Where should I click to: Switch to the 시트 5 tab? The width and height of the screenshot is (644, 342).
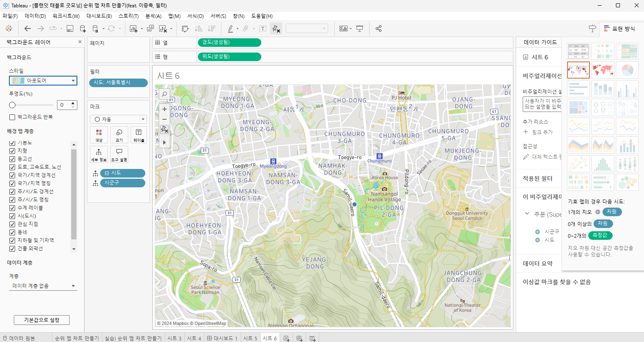(x=250, y=338)
